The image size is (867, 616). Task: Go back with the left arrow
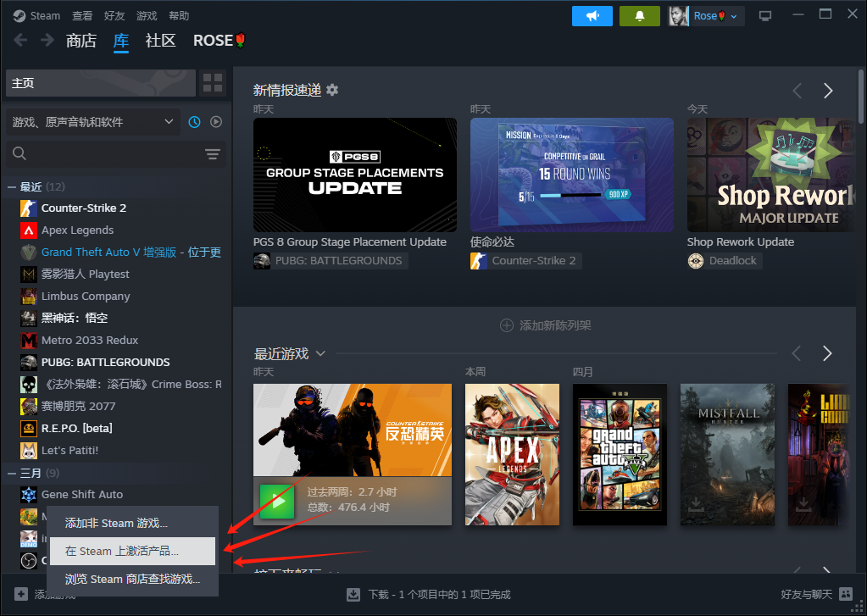(21, 40)
